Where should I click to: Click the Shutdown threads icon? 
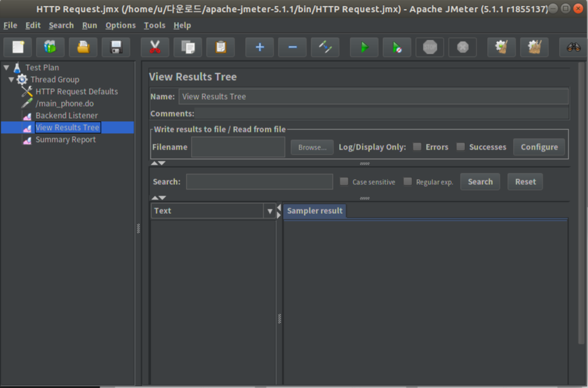pyautogui.click(x=463, y=47)
